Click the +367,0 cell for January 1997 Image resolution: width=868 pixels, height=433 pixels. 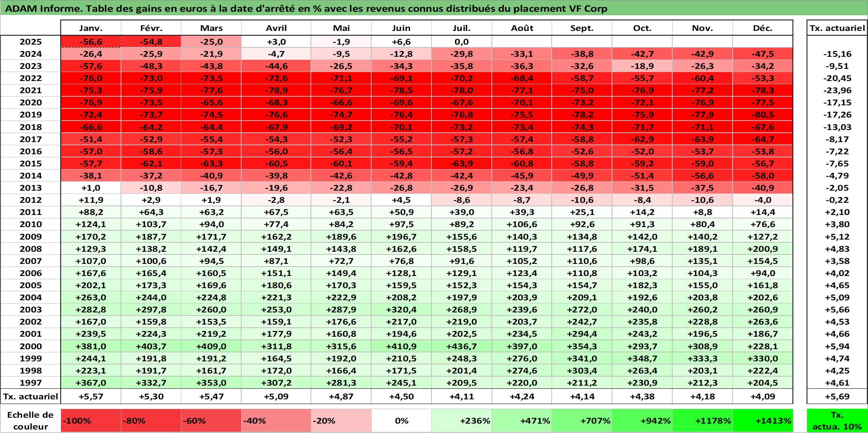(91, 382)
